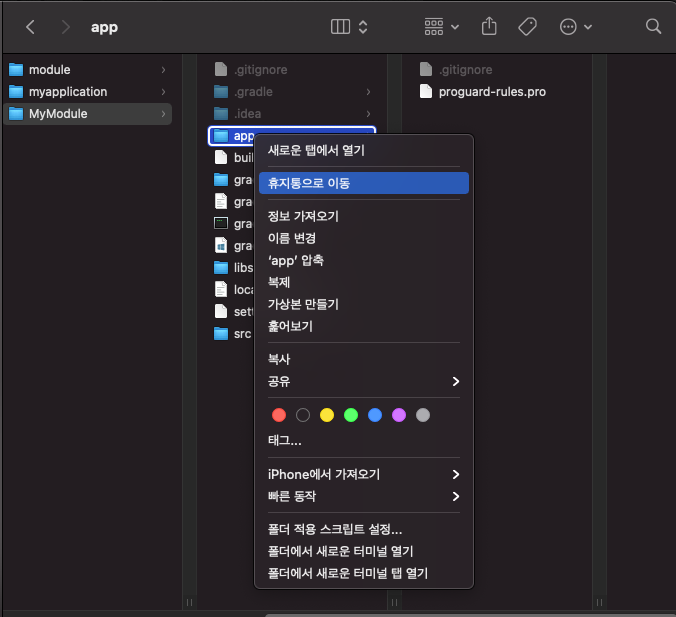Select the build file icon

click(221, 157)
